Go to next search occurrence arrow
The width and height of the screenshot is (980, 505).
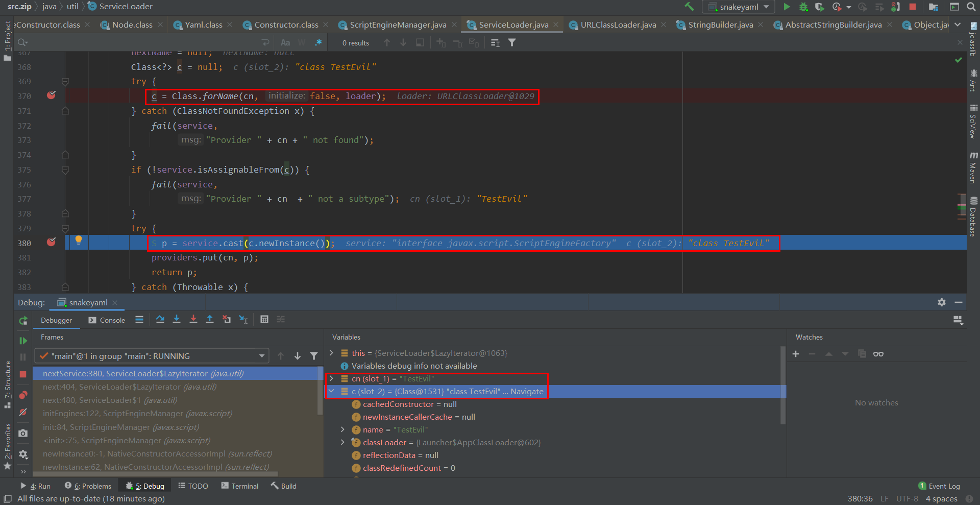(x=403, y=43)
